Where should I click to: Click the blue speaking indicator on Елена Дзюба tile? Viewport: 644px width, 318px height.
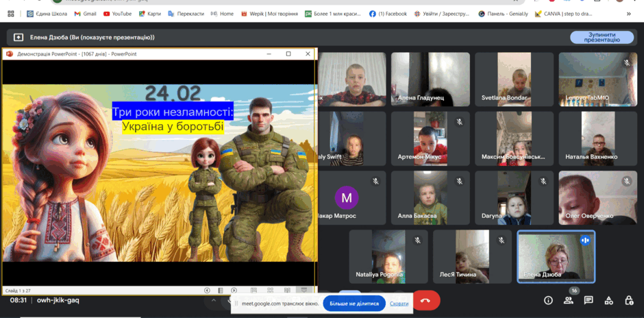(x=585, y=240)
